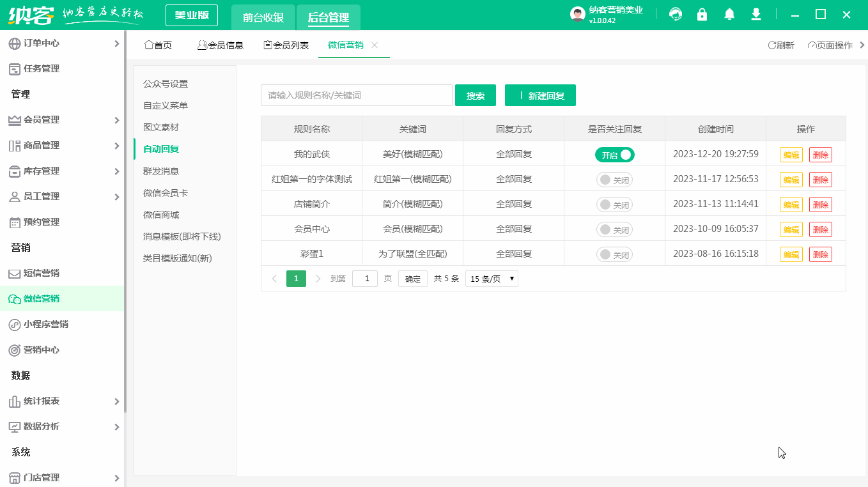This screenshot has height=487, width=868.
Task: Close the 微信营销 tab
Action: coord(375,45)
